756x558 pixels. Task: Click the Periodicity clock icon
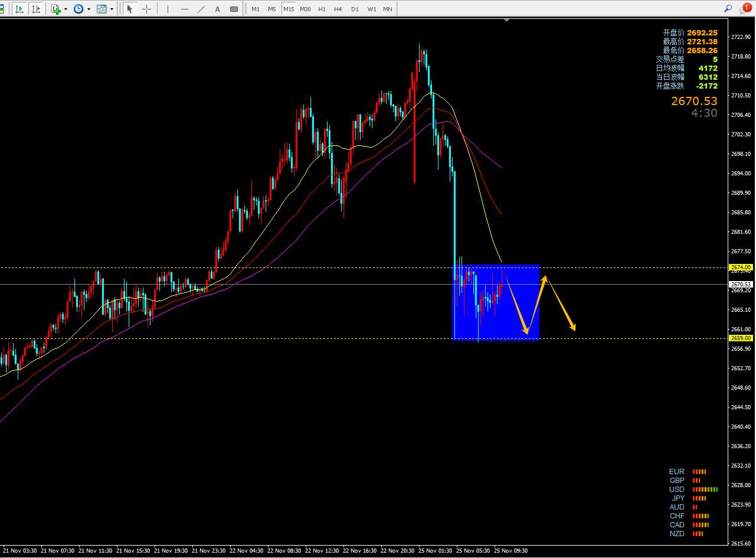click(78, 9)
